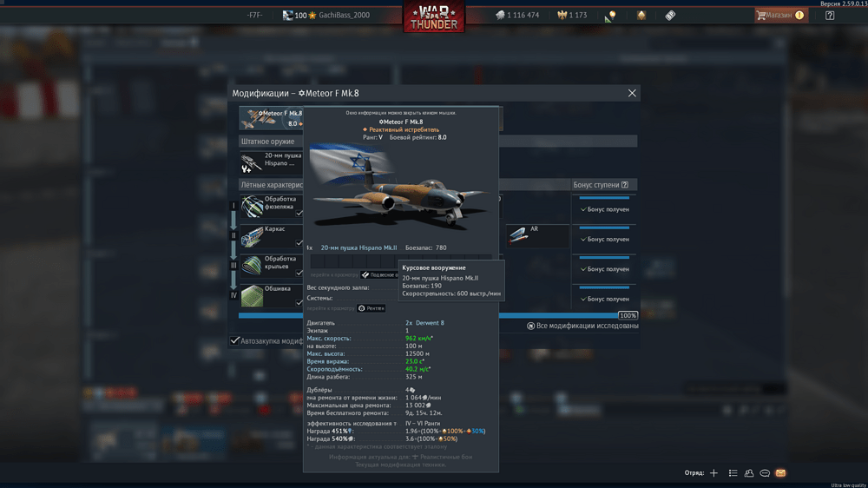Viewport: 868px width, 488px height.
Task: Open the Рентген x-ray view button
Action: click(372, 308)
